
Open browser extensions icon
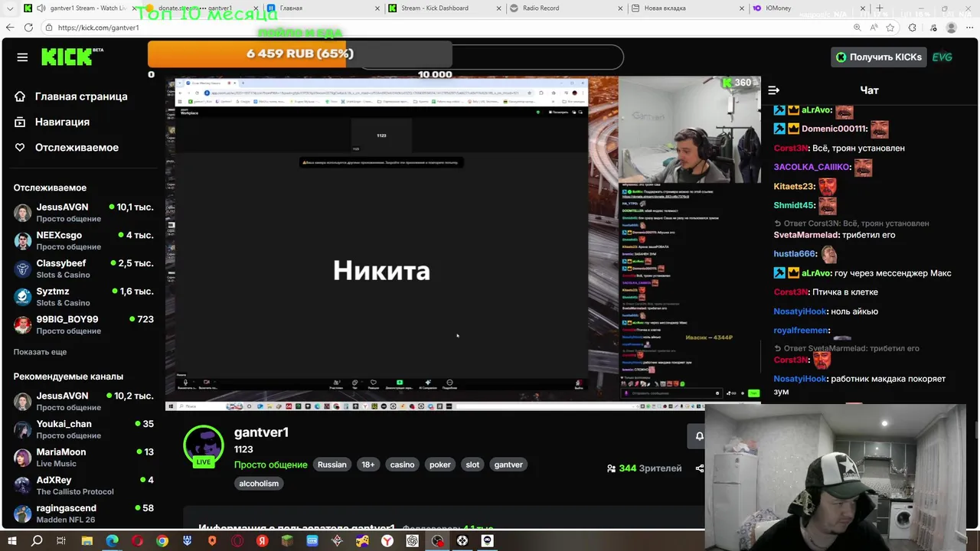tap(912, 28)
